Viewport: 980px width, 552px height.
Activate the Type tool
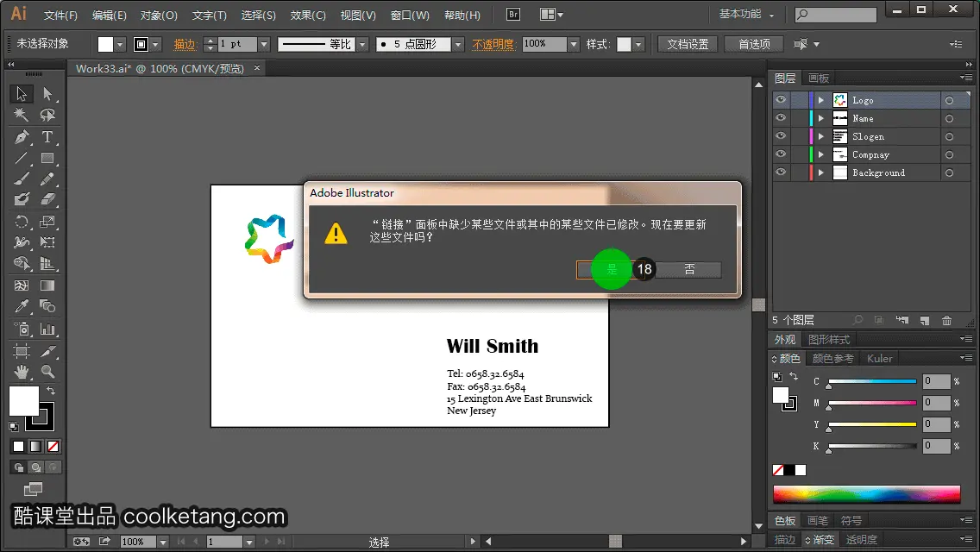[47, 137]
